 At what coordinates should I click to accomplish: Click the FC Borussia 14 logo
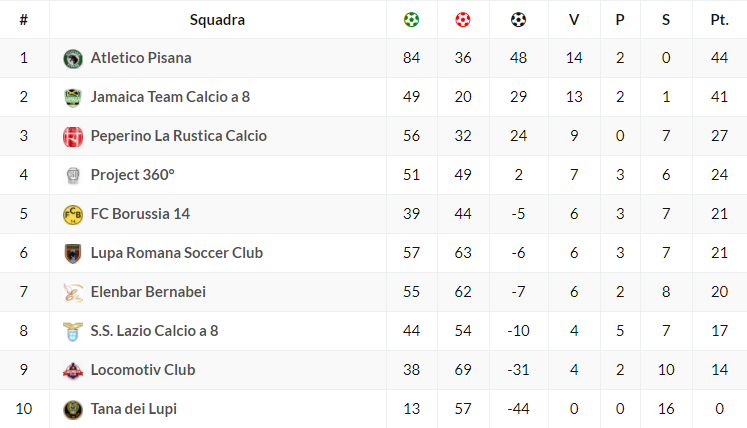[72, 214]
